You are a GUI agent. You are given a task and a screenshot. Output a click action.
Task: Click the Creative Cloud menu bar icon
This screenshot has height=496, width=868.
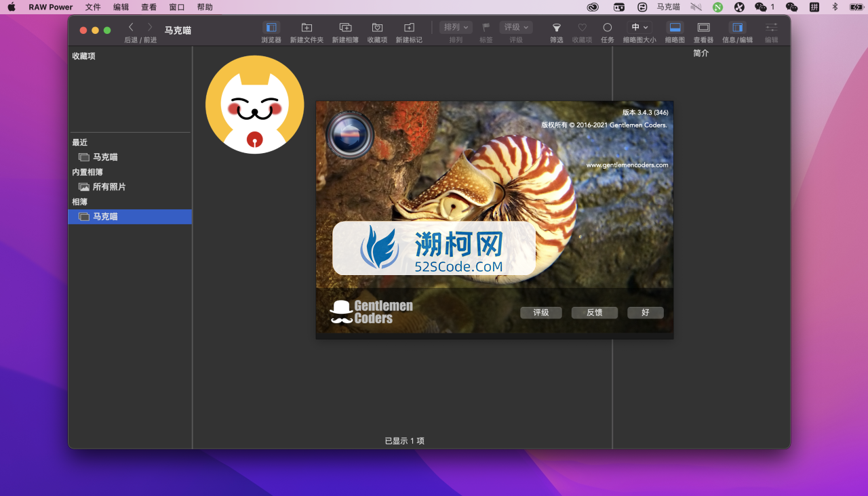(593, 7)
